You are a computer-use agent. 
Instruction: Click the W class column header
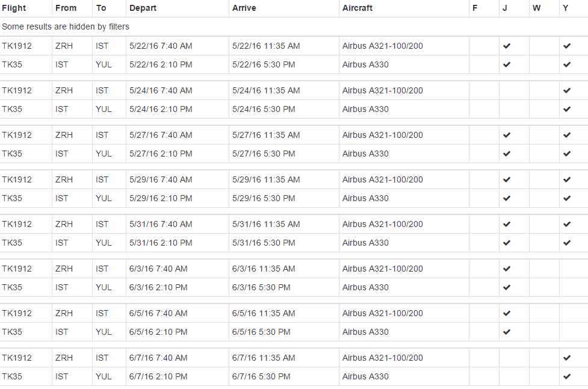(536, 8)
